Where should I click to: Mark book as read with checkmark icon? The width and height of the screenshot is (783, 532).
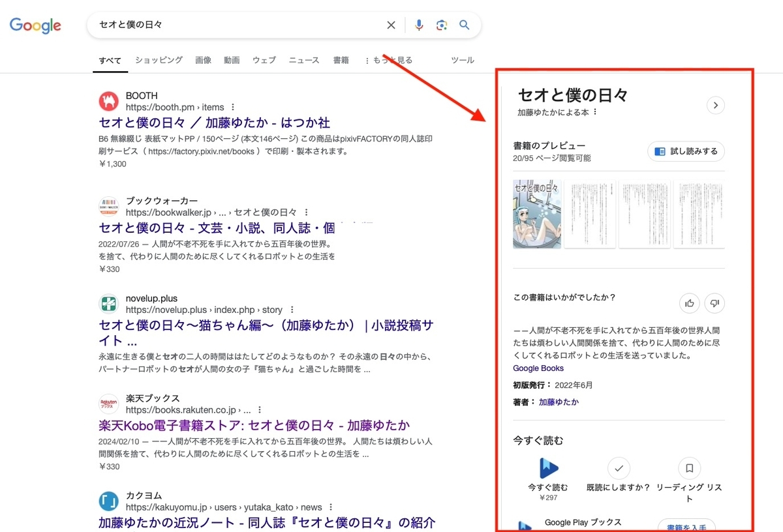click(x=619, y=468)
